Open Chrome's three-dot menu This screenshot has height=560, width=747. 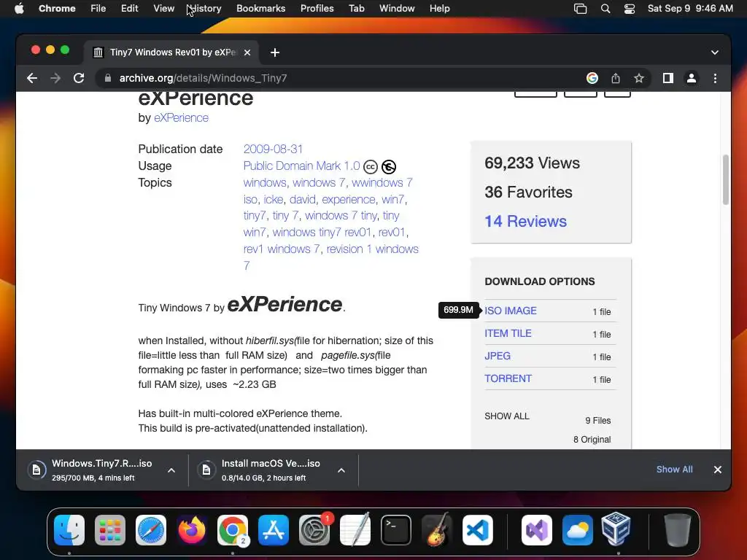(x=715, y=78)
